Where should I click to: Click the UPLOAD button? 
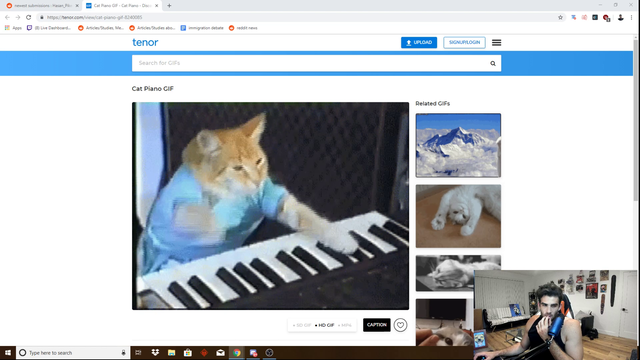click(419, 42)
